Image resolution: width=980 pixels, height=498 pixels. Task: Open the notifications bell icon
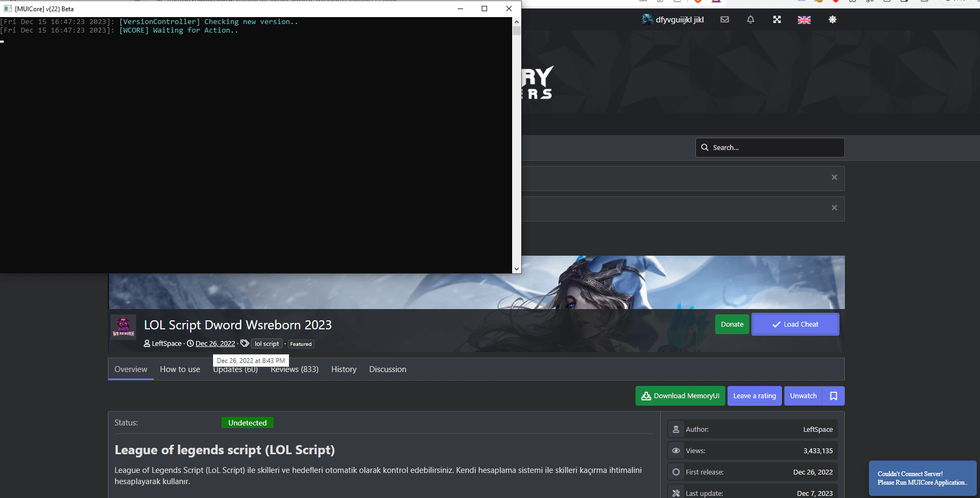pyautogui.click(x=750, y=20)
